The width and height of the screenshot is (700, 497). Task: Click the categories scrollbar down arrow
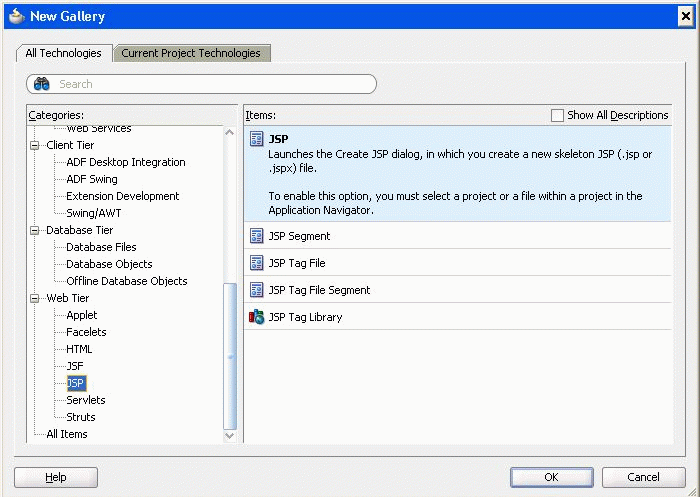tap(230, 435)
